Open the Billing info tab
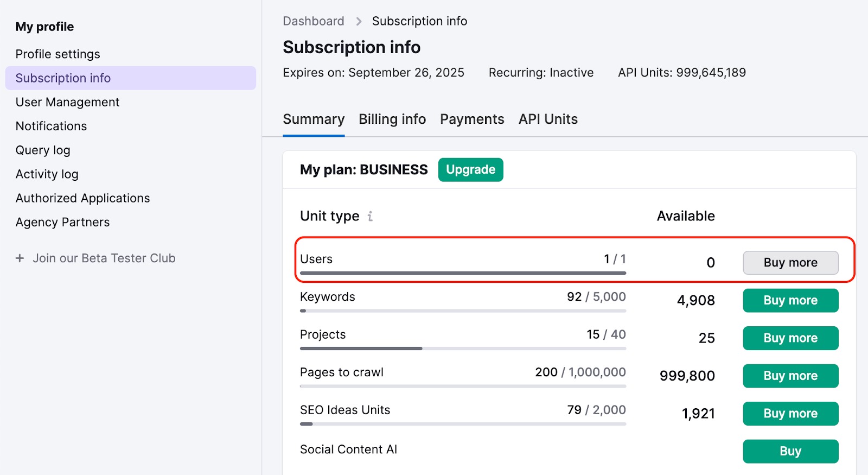Viewport: 868px width, 475px height. tap(392, 119)
